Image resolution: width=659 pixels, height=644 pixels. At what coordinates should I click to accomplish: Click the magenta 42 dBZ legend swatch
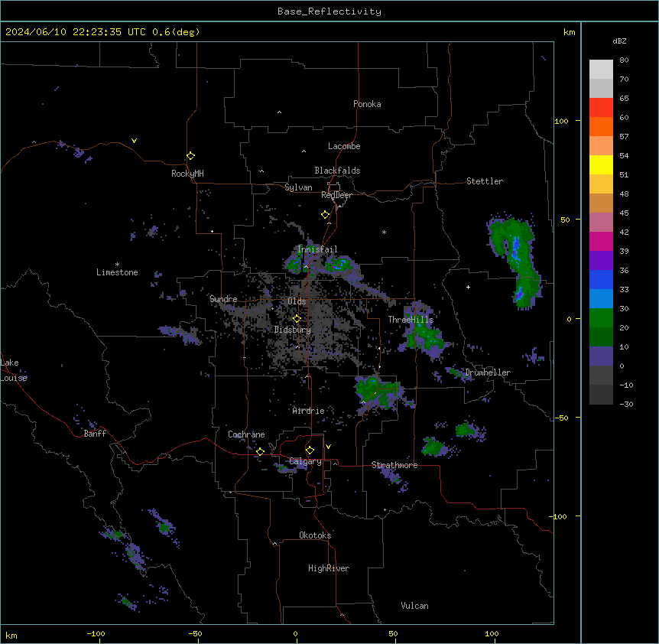click(601, 241)
